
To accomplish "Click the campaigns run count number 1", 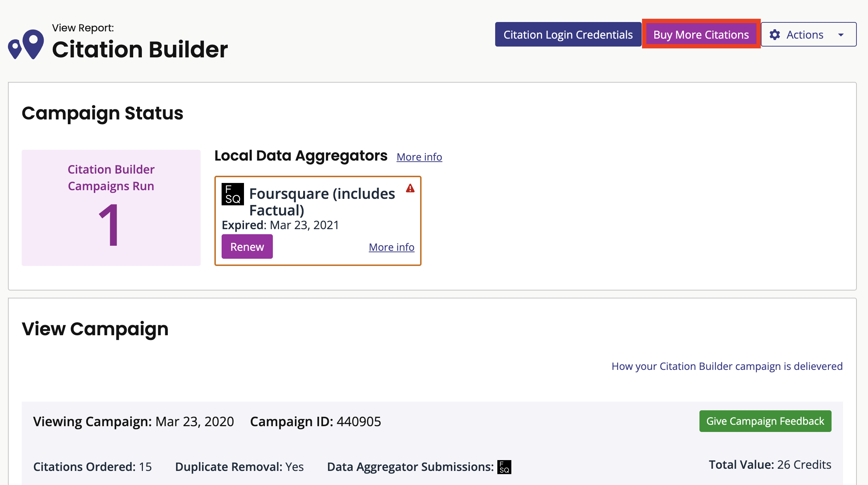I will coord(109,224).
